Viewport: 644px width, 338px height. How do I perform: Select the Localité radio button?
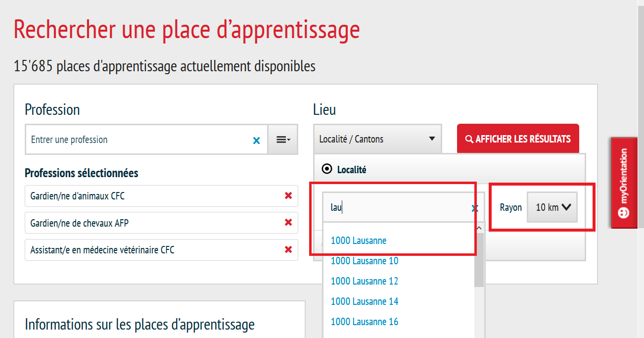pos(326,169)
